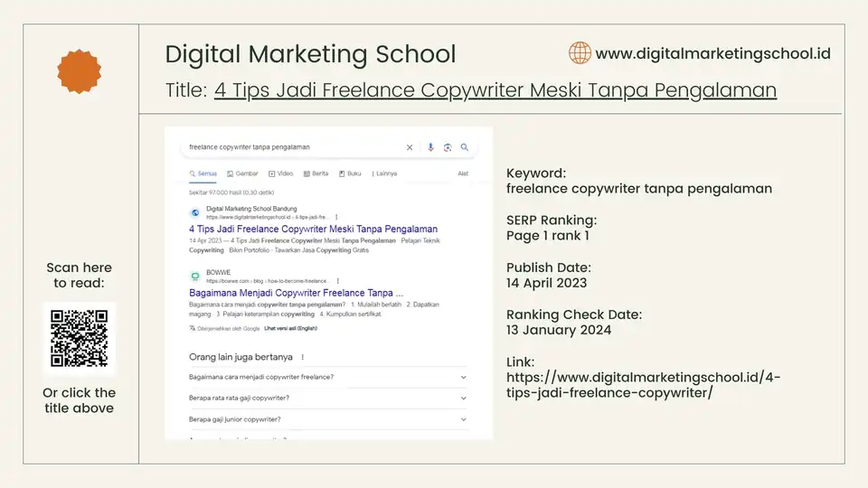Image resolution: width=868 pixels, height=488 pixels.
Task: Open result 'Bagaimana Menjadi Copywriter Freelance Tanpa ...'
Action: tap(297, 293)
